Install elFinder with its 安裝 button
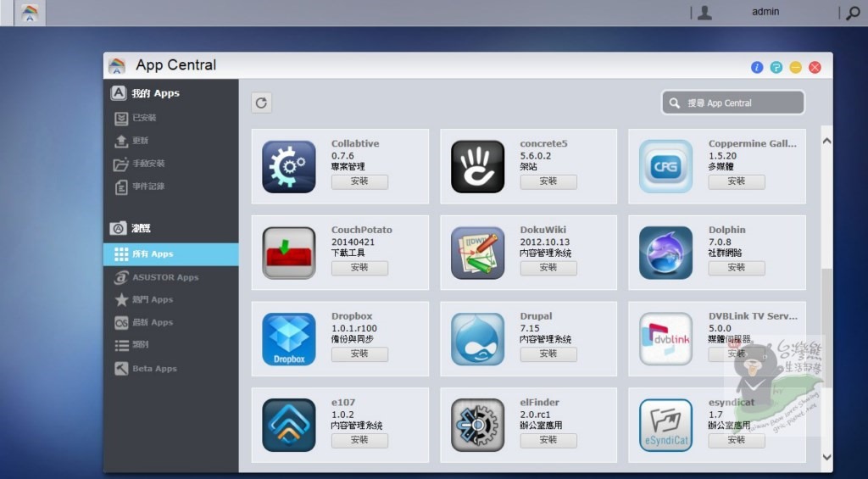This screenshot has height=479, width=868. click(548, 440)
